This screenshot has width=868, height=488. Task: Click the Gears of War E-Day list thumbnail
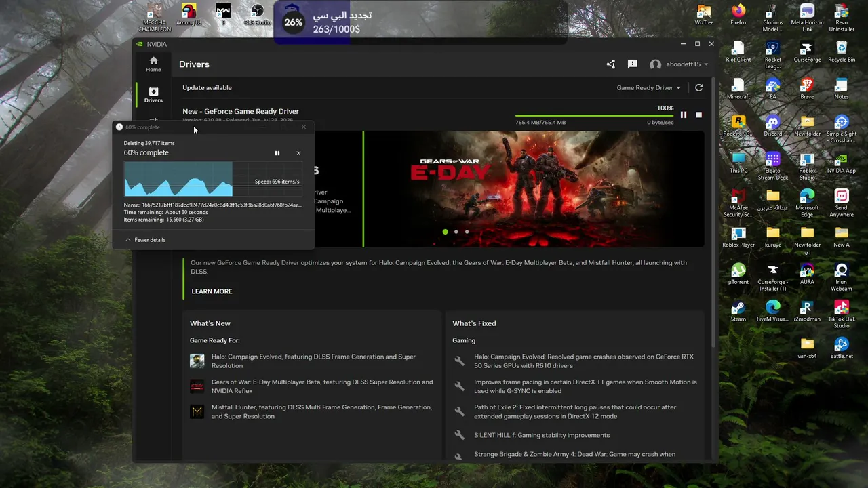[197, 386]
